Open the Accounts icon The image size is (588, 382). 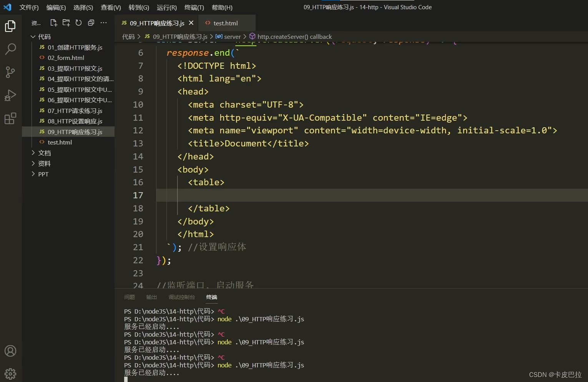point(10,351)
